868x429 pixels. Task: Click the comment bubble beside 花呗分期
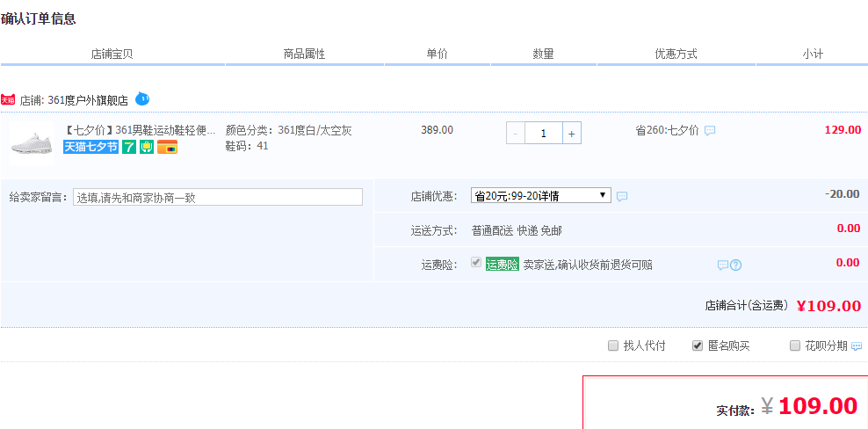point(857,346)
